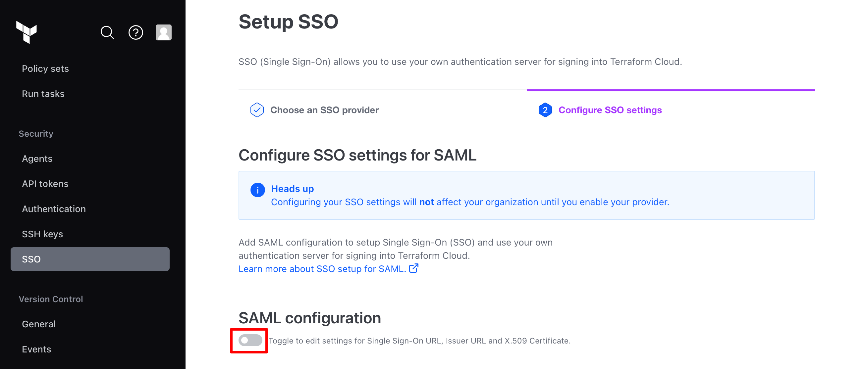Select Authentication in the sidebar
This screenshot has height=369, width=868.
tap(54, 209)
